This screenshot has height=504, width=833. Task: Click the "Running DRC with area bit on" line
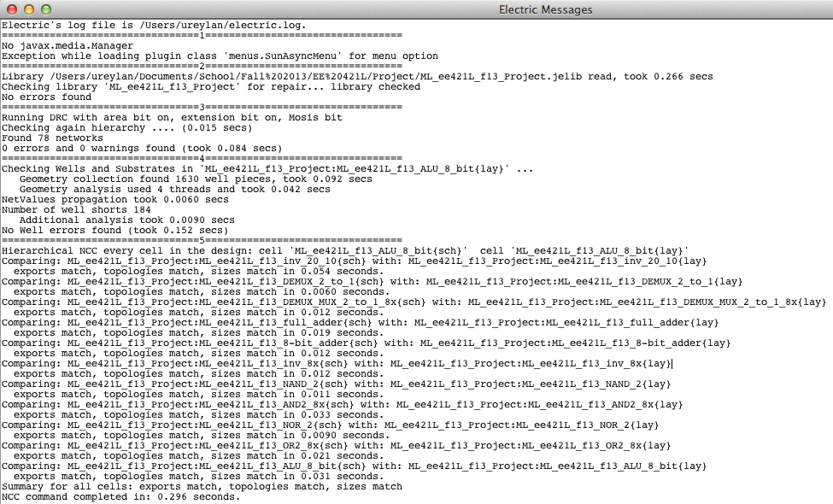click(172, 117)
